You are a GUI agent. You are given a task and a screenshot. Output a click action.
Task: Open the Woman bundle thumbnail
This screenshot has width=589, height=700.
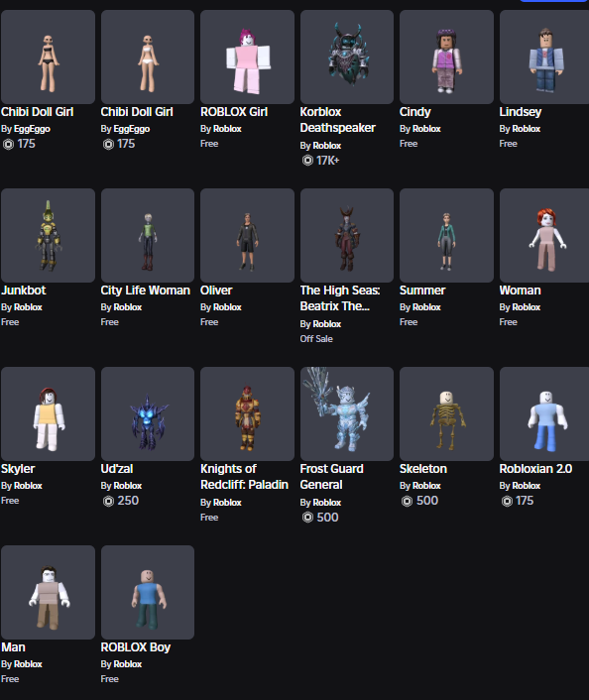pos(544,235)
